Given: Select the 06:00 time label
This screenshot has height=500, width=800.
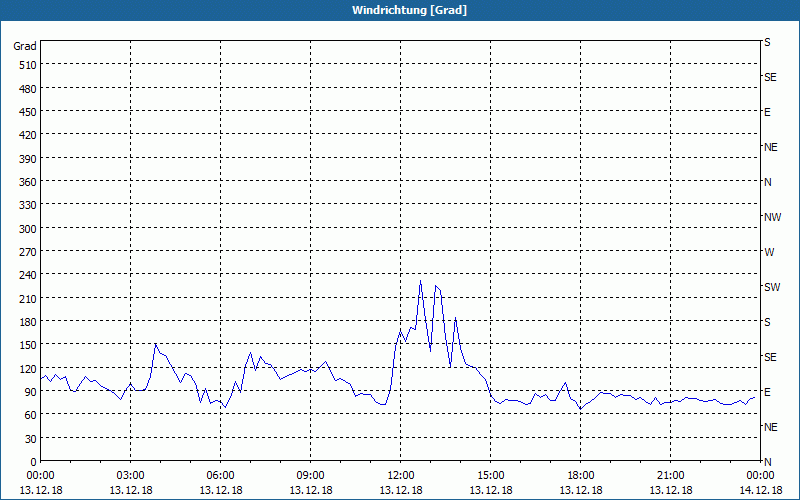Looking at the screenshot, I should [220, 476].
